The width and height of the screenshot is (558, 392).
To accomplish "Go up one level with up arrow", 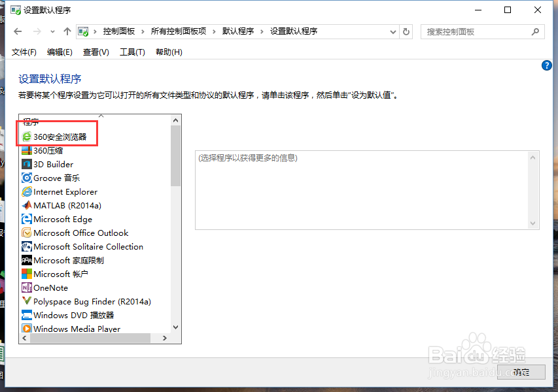I will point(67,31).
